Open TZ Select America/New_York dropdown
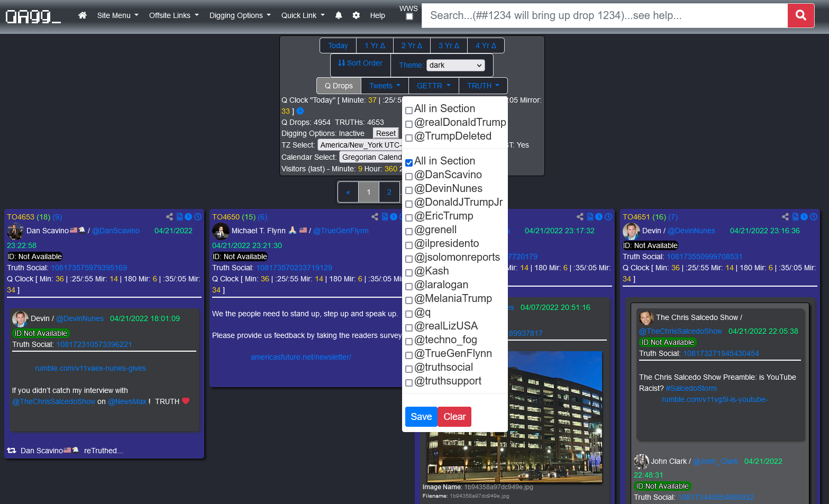The image size is (829, 504). click(360, 145)
